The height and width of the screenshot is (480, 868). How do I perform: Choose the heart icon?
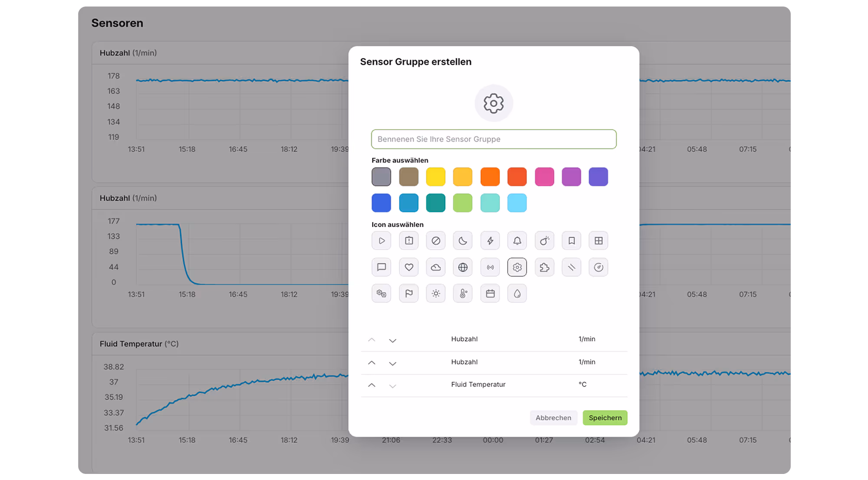coord(408,267)
